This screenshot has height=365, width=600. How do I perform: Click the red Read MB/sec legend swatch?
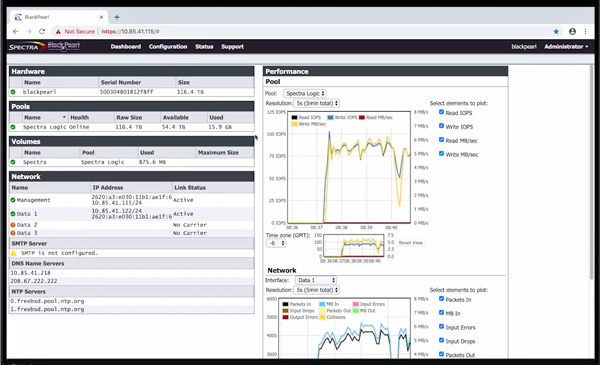click(x=362, y=117)
